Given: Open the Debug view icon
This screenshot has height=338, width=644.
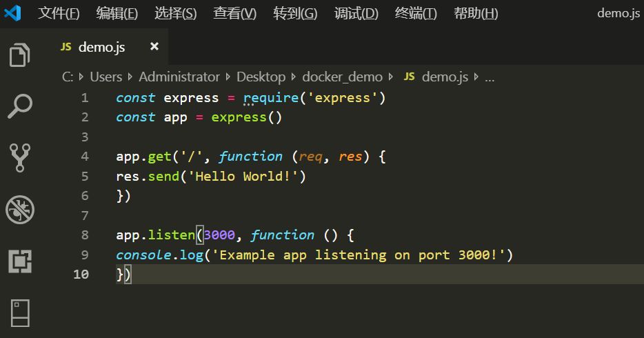Looking at the screenshot, I should pos(20,210).
